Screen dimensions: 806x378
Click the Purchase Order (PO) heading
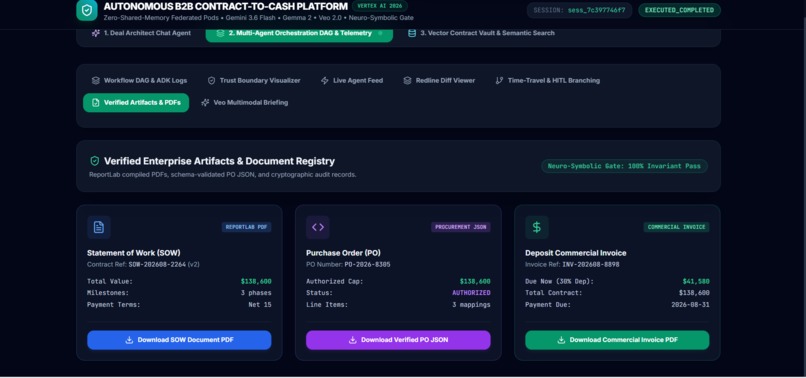pyautogui.click(x=343, y=253)
